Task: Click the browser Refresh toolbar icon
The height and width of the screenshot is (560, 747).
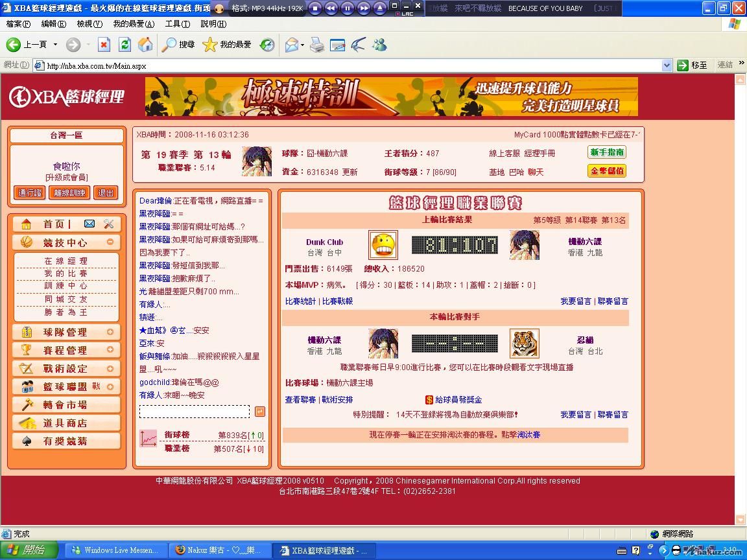Action: [125, 45]
